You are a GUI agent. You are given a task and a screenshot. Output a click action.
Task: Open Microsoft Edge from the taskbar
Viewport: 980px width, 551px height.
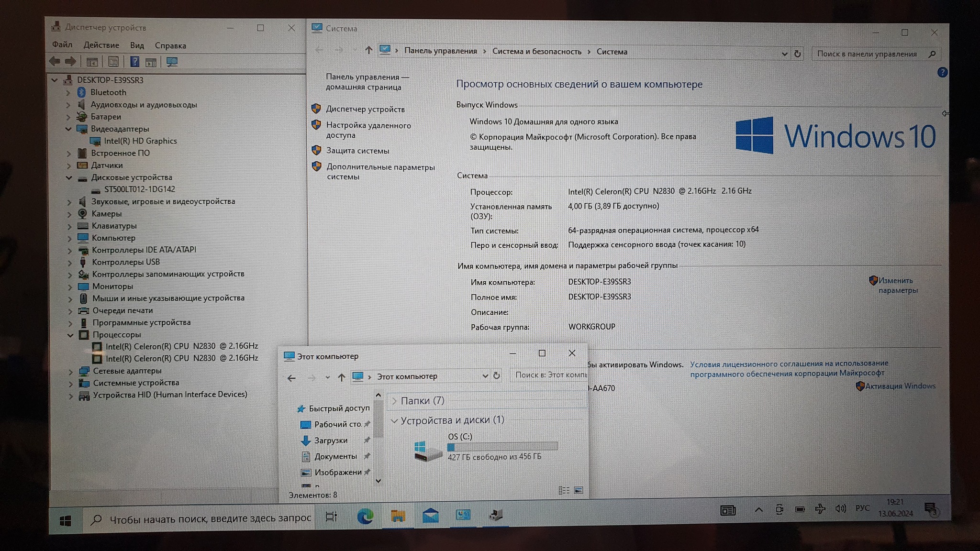click(365, 516)
